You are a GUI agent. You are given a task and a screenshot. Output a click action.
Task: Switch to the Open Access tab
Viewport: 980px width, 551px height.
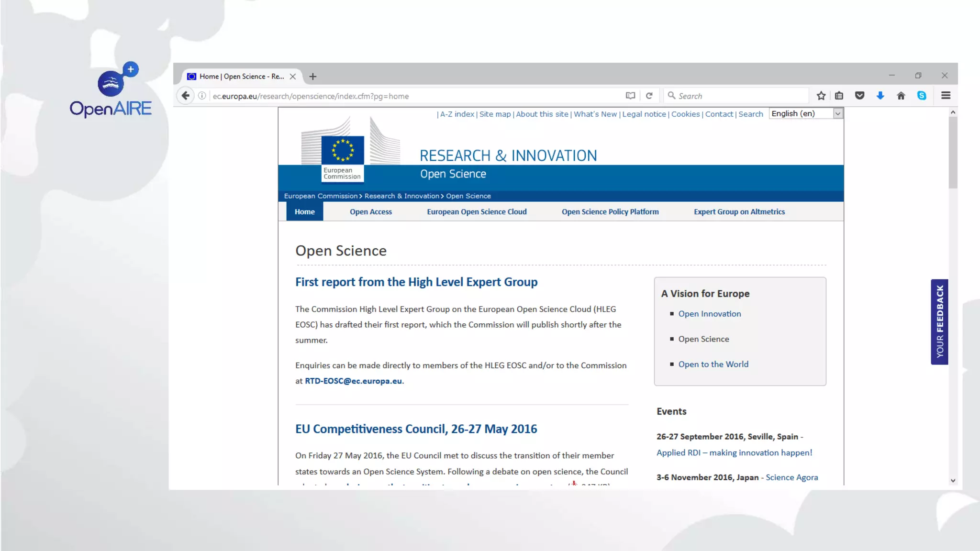coord(370,211)
